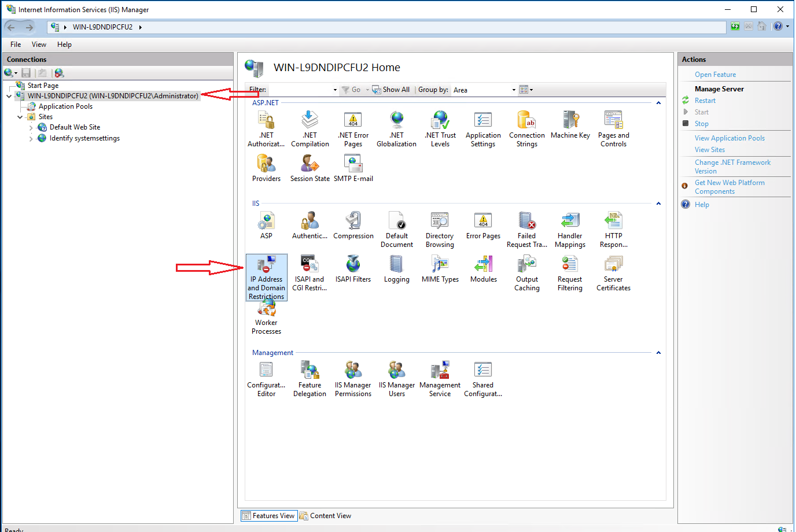Open IIS Manager Permissions

[353, 379]
